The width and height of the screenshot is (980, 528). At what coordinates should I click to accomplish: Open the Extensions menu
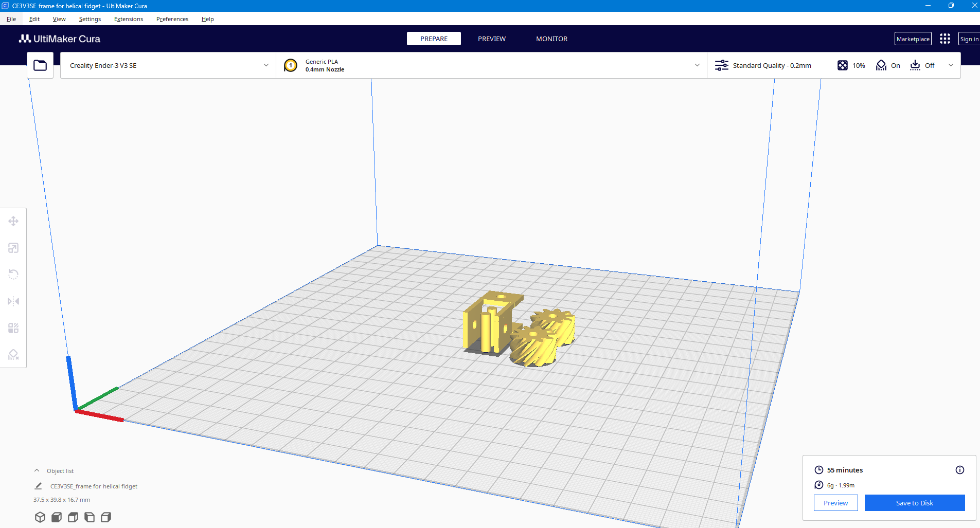[129, 19]
